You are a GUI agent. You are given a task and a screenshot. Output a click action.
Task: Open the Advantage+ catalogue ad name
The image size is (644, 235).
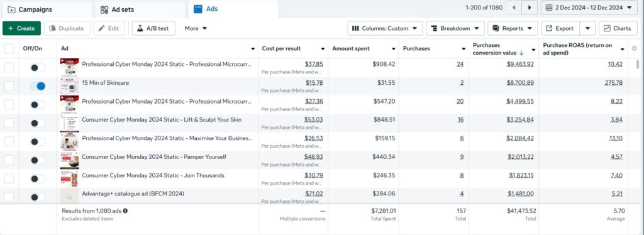133,194
